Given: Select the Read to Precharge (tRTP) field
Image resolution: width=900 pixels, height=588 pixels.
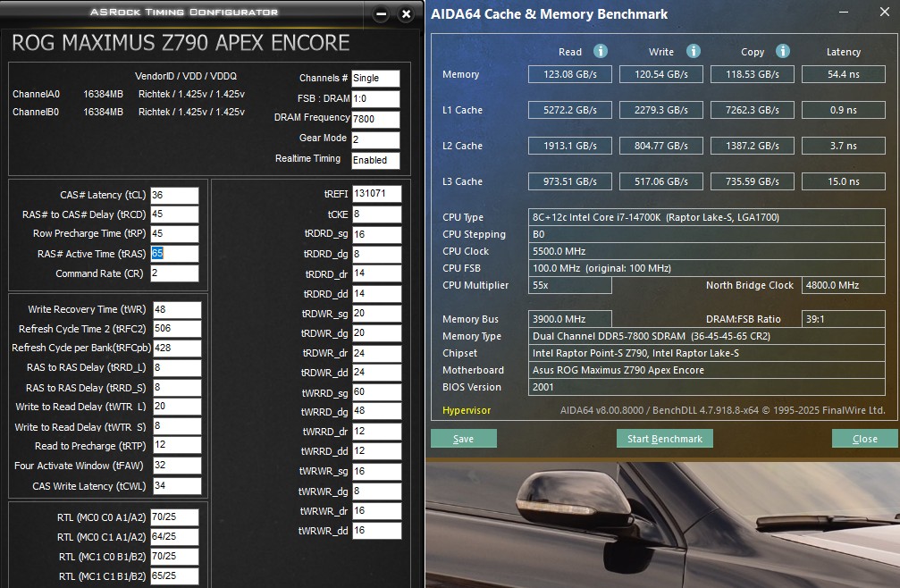Looking at the screenshot, I should tap(177, 445).
